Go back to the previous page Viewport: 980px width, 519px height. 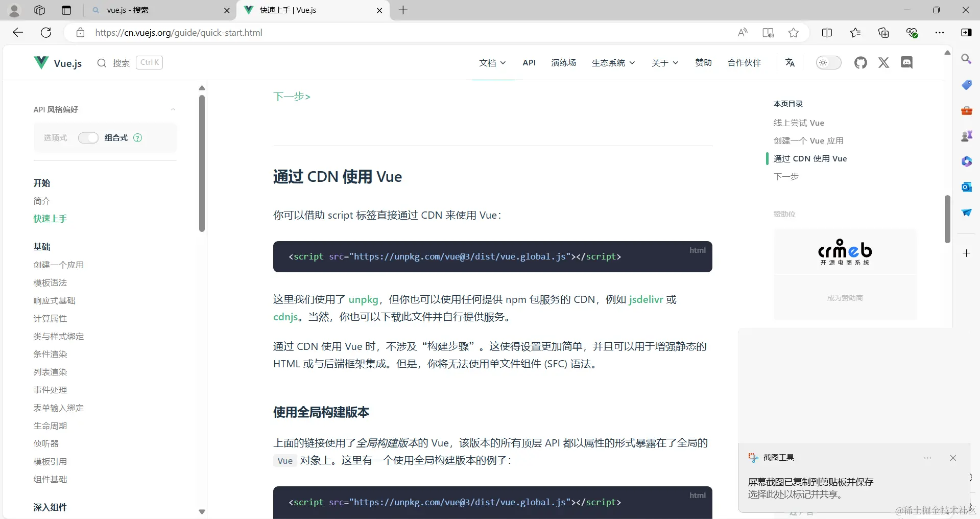(18, 33)
